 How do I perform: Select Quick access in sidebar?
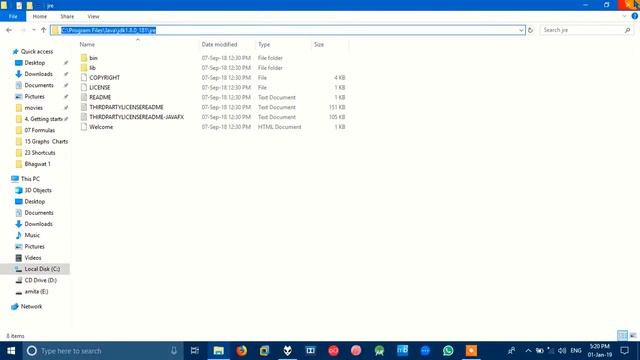(37, 51)
